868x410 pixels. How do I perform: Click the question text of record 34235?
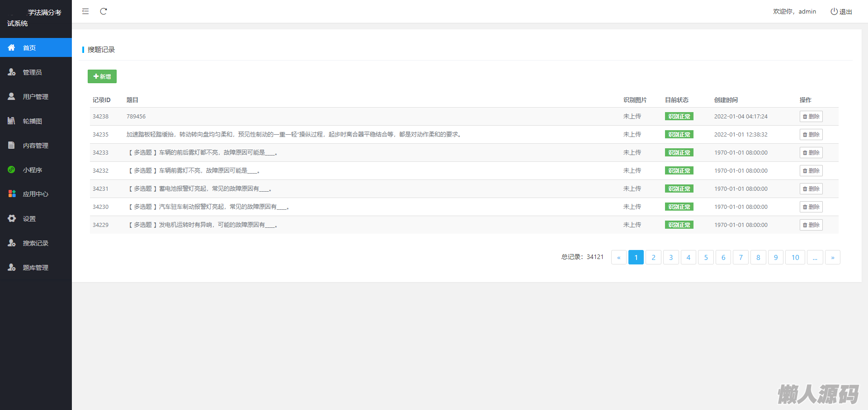click(x=295, y=134)
